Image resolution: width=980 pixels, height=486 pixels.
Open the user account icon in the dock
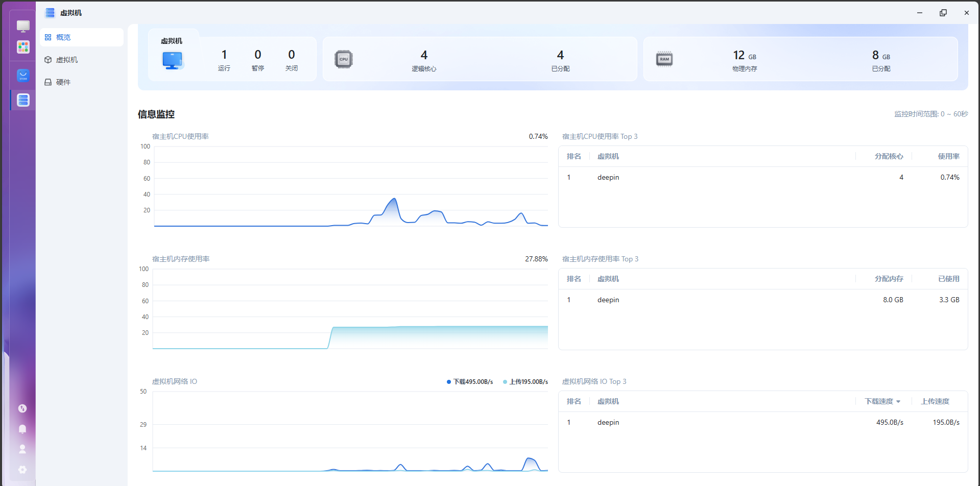point(22,449)
